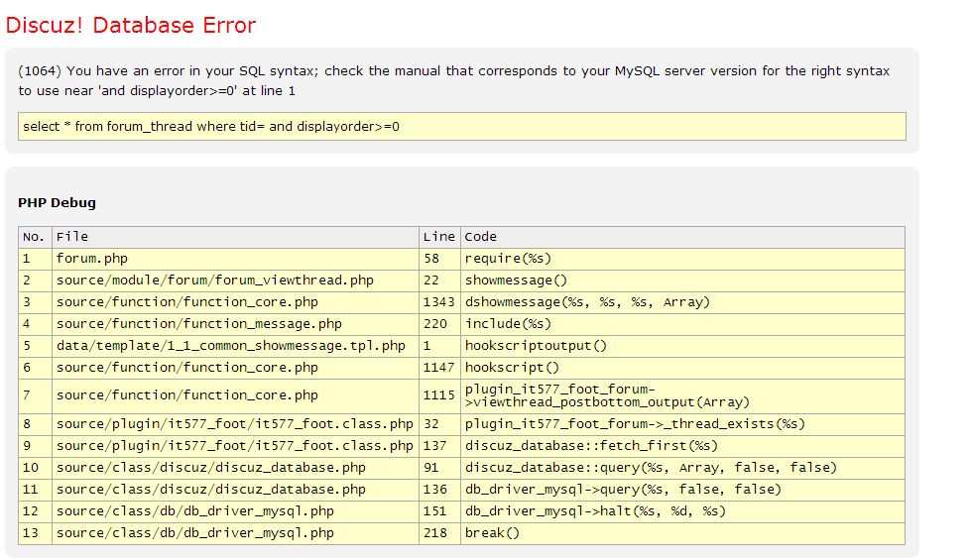This screenshot has height=560, width=970.
Task: Click db_driver_mysql.php cell in row 13
Action: pos(235,533)
